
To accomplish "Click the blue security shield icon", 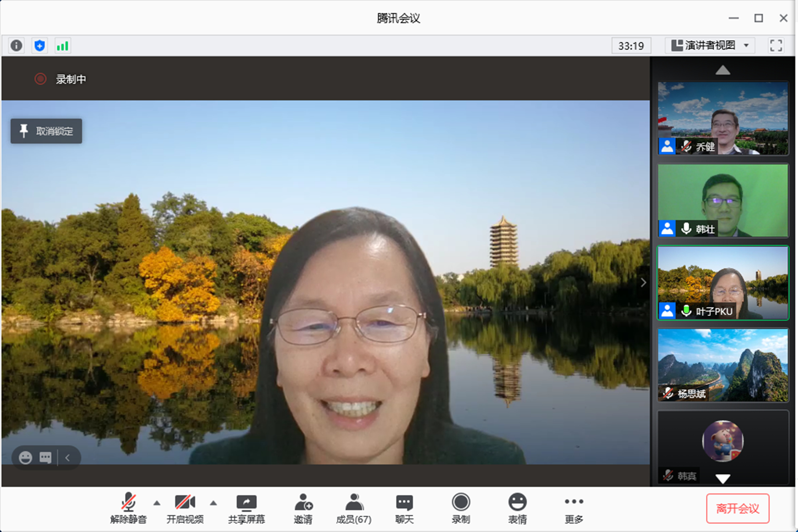I will point(40,45).
